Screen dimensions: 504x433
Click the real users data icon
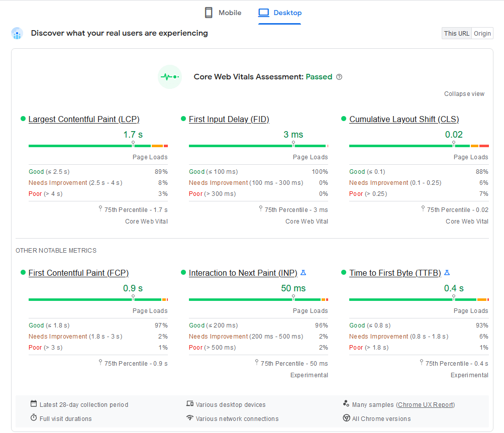[x=17, y=34]
